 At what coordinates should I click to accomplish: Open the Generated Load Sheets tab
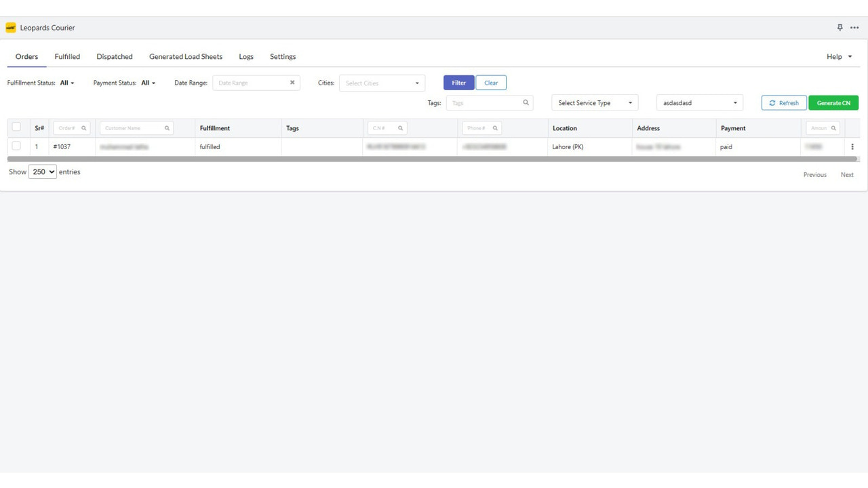(x=186, y=56)
